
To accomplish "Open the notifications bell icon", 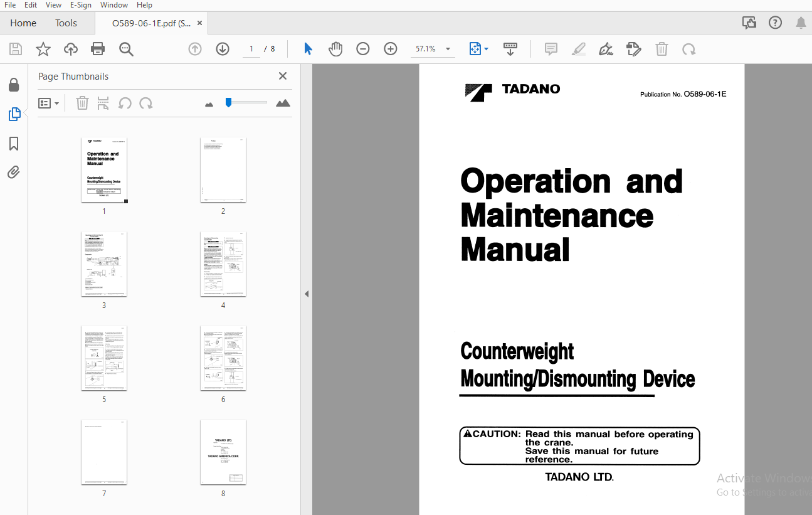I will point(801,23).
